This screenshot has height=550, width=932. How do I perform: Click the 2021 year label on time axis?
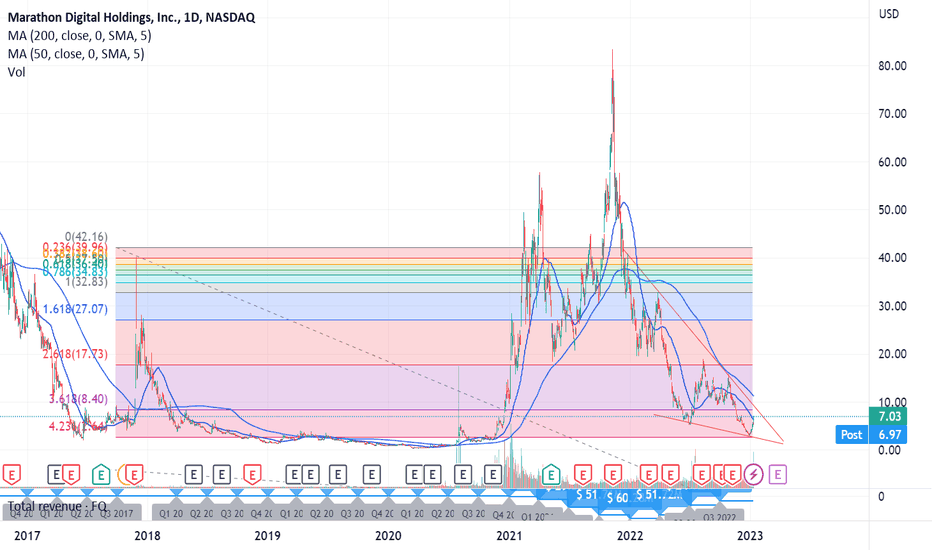tap(509, 536)
